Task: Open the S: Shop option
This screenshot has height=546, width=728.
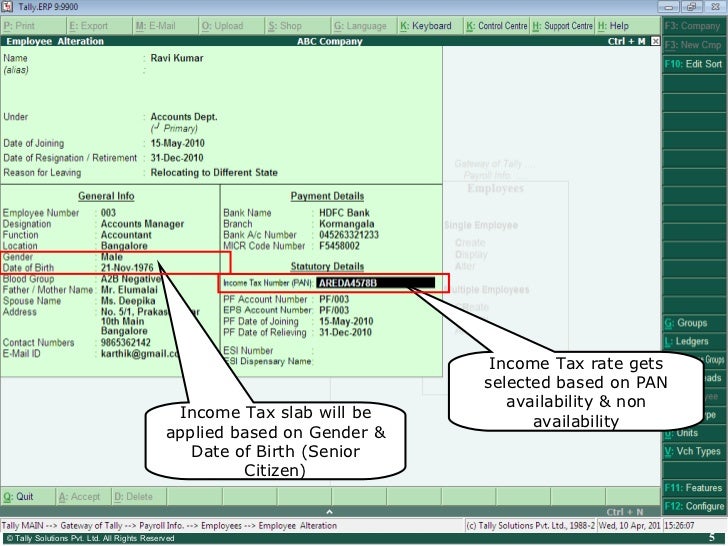Action: coord(299,26)
